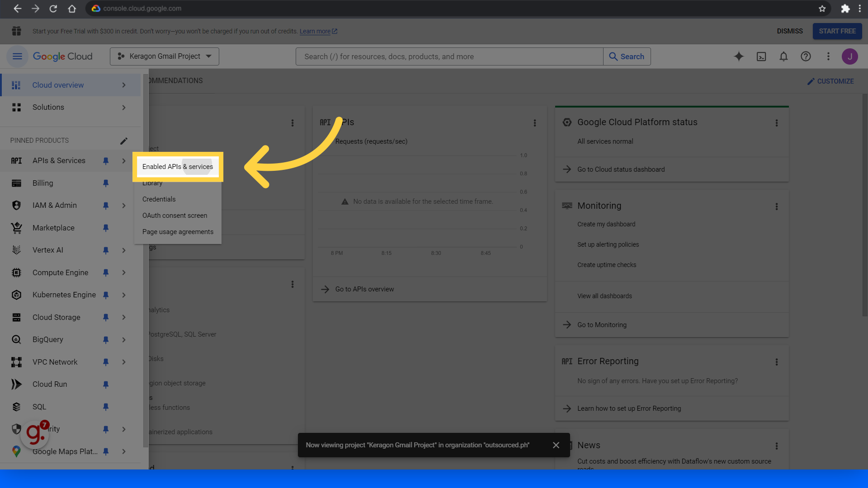The height and width of the screenshot is (488, 868).
Task: Open the Solutions menu item
Action: 70,108
